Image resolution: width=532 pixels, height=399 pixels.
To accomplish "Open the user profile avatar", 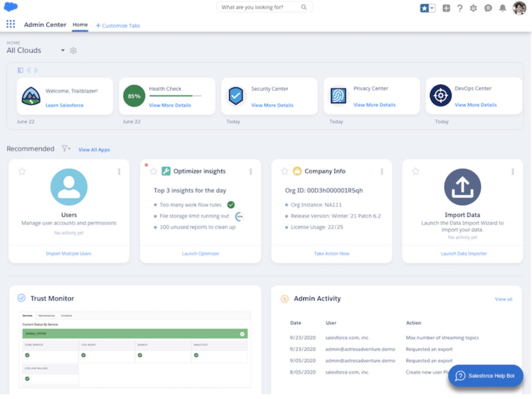I will (519, 8).
